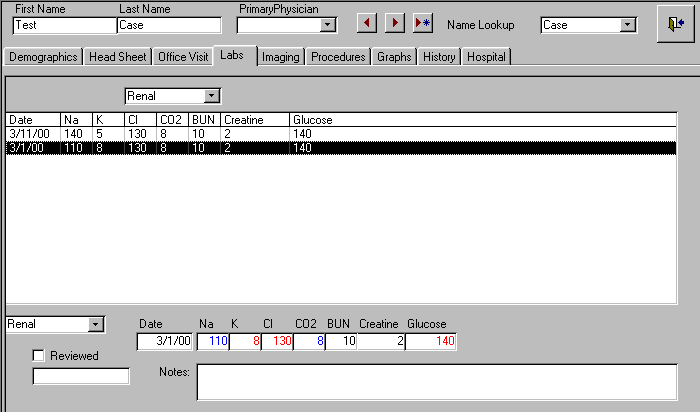
Task: Click the Date entry field showing 3/1/00
Action: click(166, 342)
